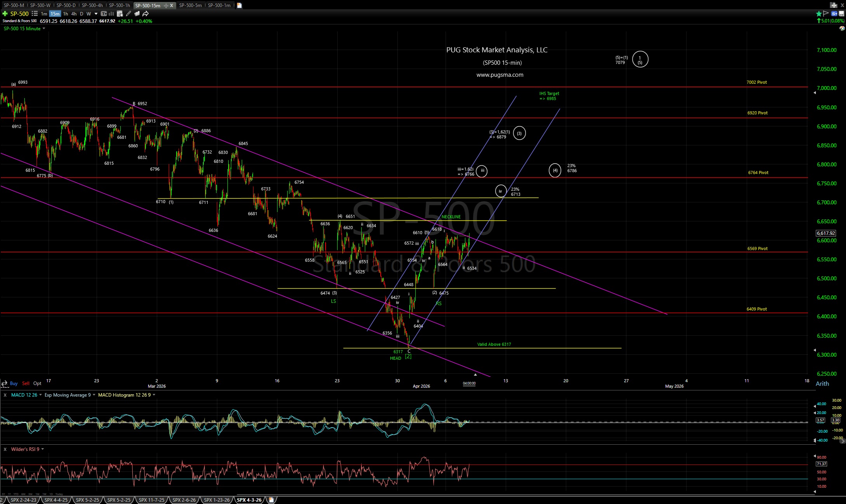Click the blue Buy link
This screenshot has height=504, width=846.
14,383
